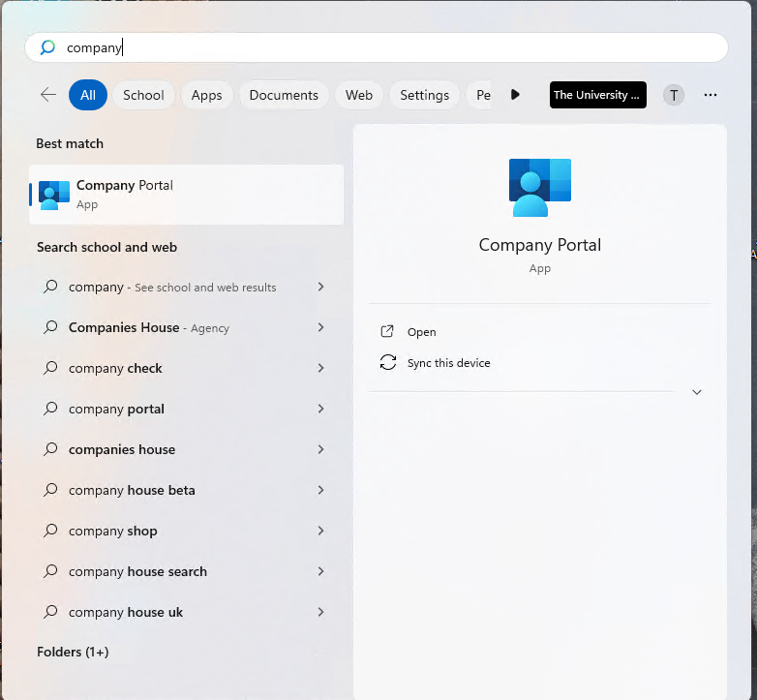Expand the 'company house uk' chevron
The image size is (757, 700).
click(321, 612)
